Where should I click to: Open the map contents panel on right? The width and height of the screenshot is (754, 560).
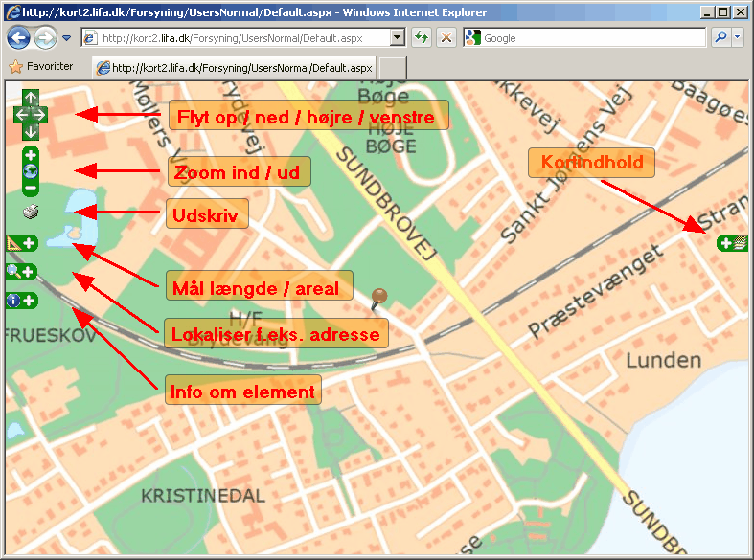(x=733, y=243)
